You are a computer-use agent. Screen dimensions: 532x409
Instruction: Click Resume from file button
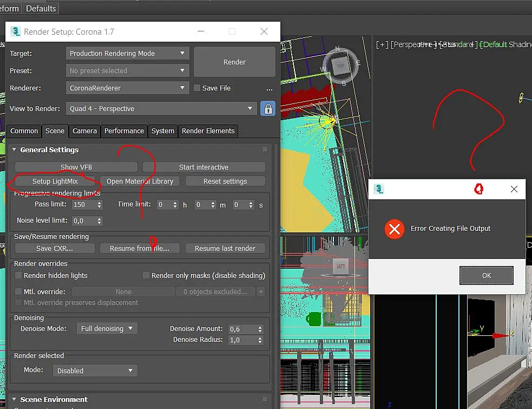pyautogui.click(x=140, y=248)
